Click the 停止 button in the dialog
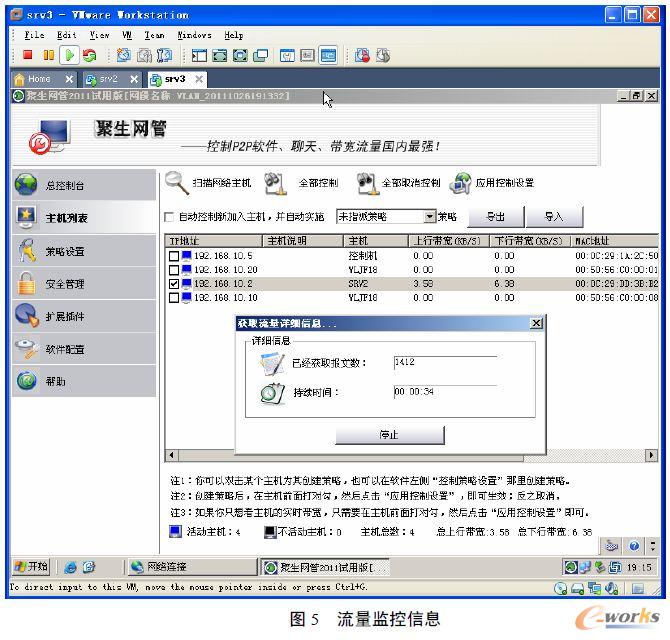This screenshot has height=640, width=670. (389, 435)
